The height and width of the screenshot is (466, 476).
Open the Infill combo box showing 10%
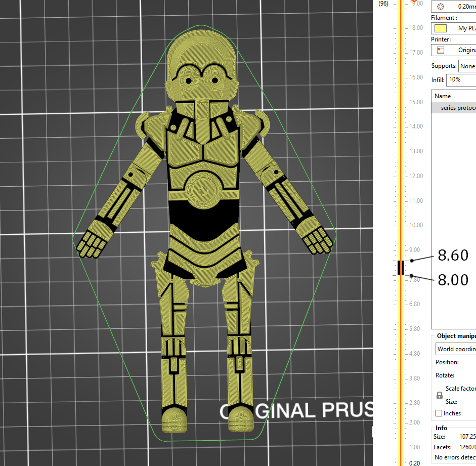click(x=461, y=79)
